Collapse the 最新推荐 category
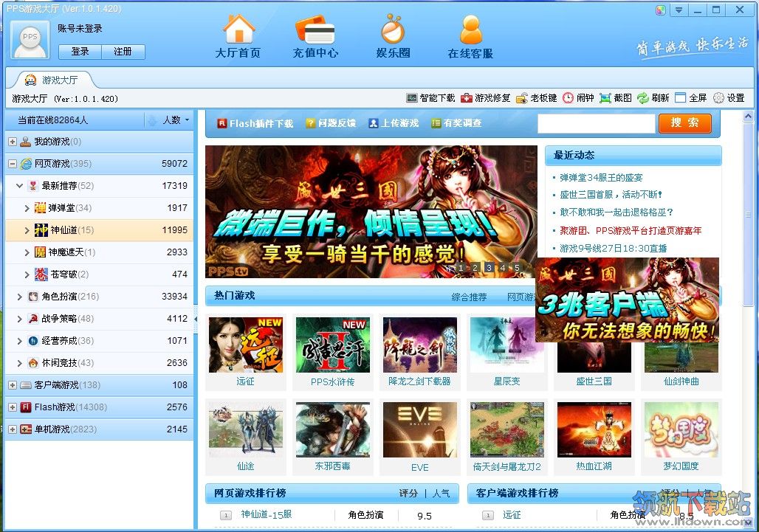This screenshot has height=532, width=759. [20, 186]
